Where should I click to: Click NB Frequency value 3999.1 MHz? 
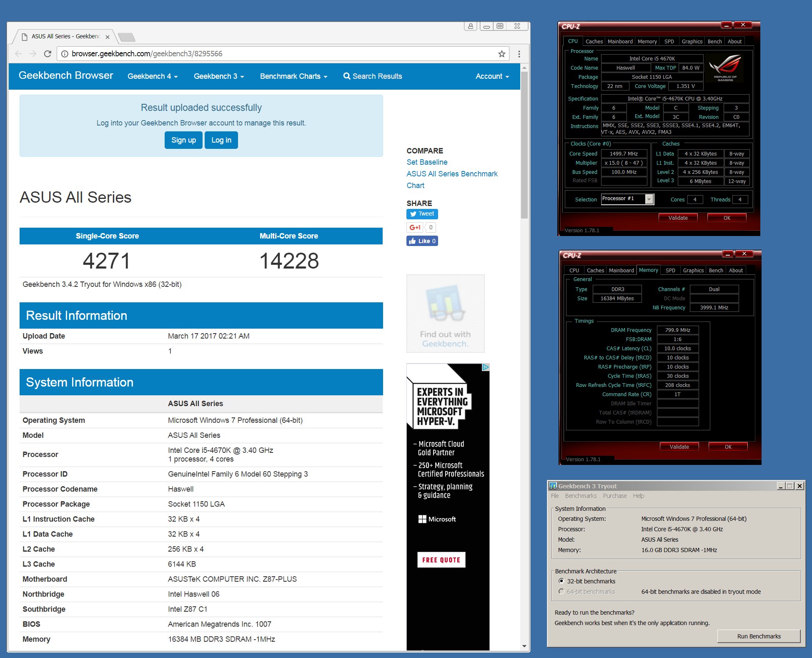[x=714, y=307]
